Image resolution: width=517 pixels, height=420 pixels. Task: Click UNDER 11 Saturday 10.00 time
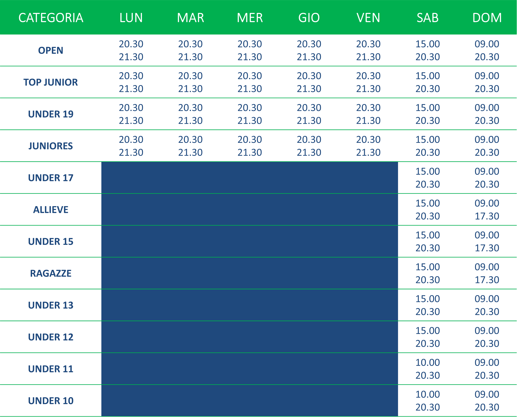[x=428, y=362]
